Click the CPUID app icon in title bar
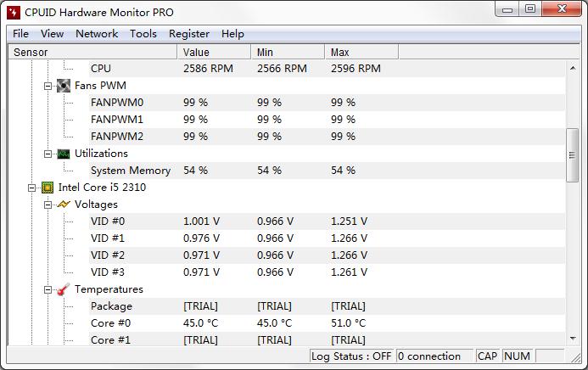Screen dimensions: 588x370 tap(14, 10)
